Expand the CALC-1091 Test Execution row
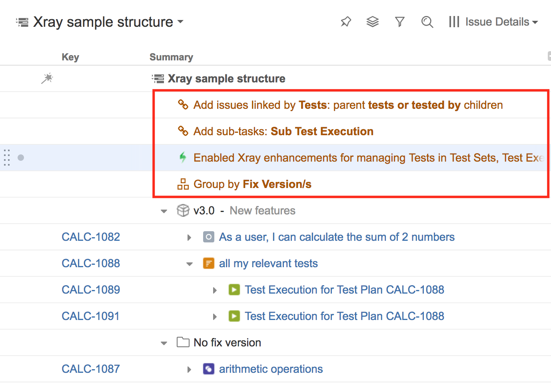 point(215,316)
